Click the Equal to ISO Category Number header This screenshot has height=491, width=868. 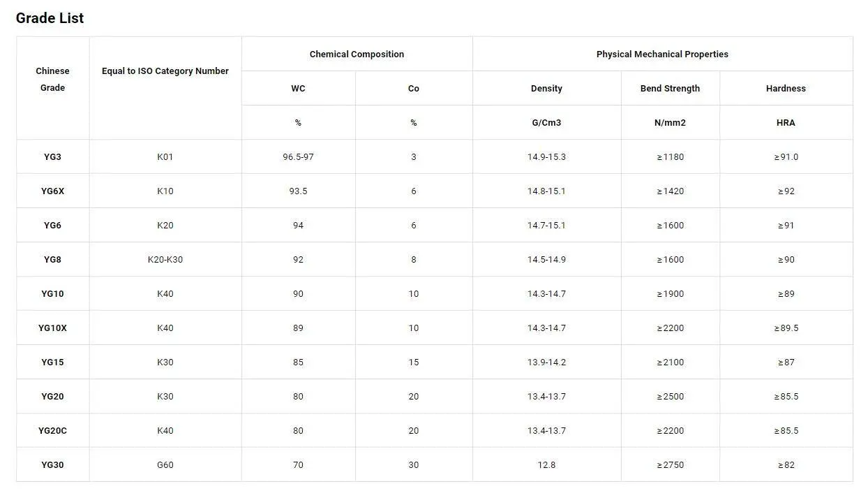click(165, 71)
